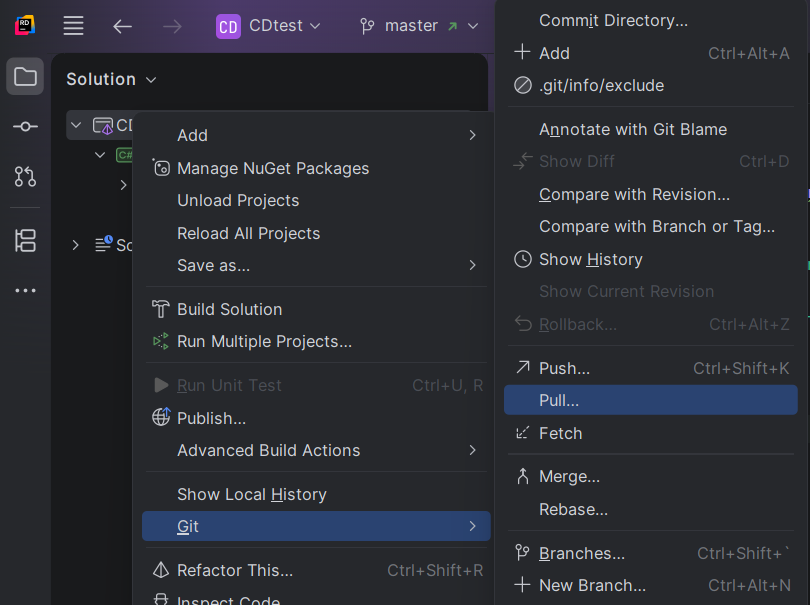Click the Rider application logo icon
Screen dimensions: 810x605
(25, 25)
